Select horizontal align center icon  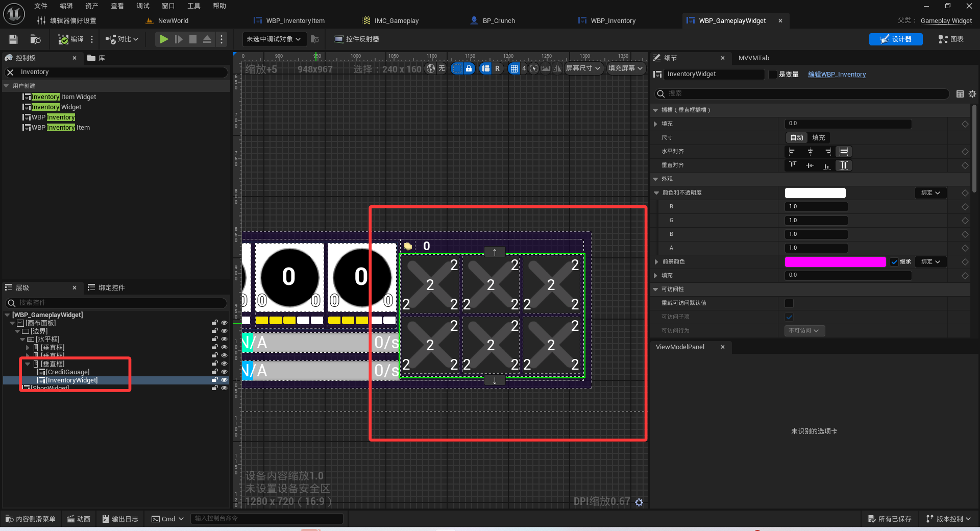(810, 152)
